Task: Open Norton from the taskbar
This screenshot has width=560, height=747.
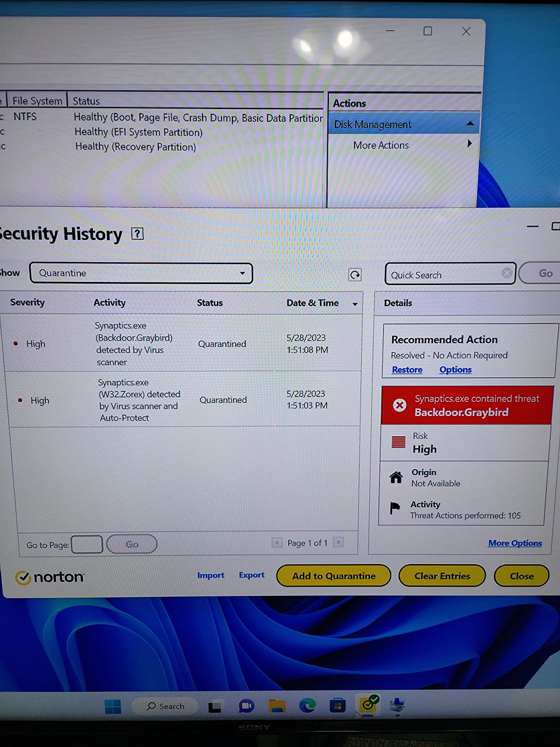Action: pyautogui.click(x=368, y=704)
